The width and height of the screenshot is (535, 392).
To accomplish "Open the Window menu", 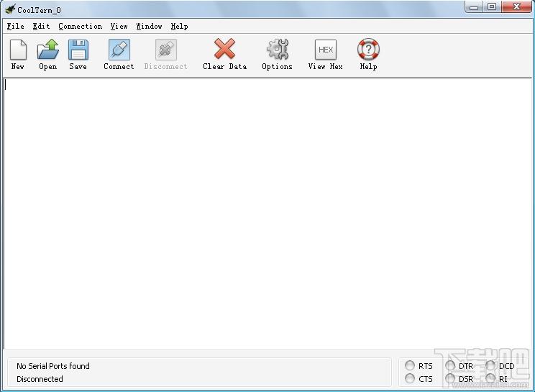I will pos(149,27).
